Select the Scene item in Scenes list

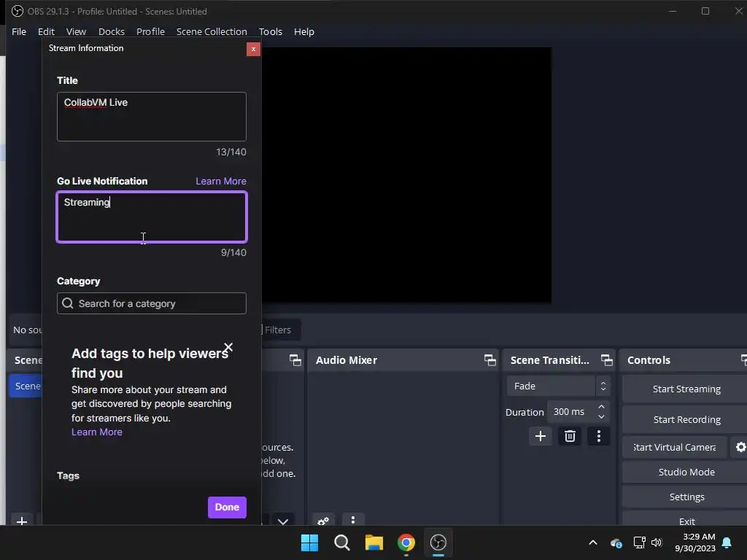point(26,386)
